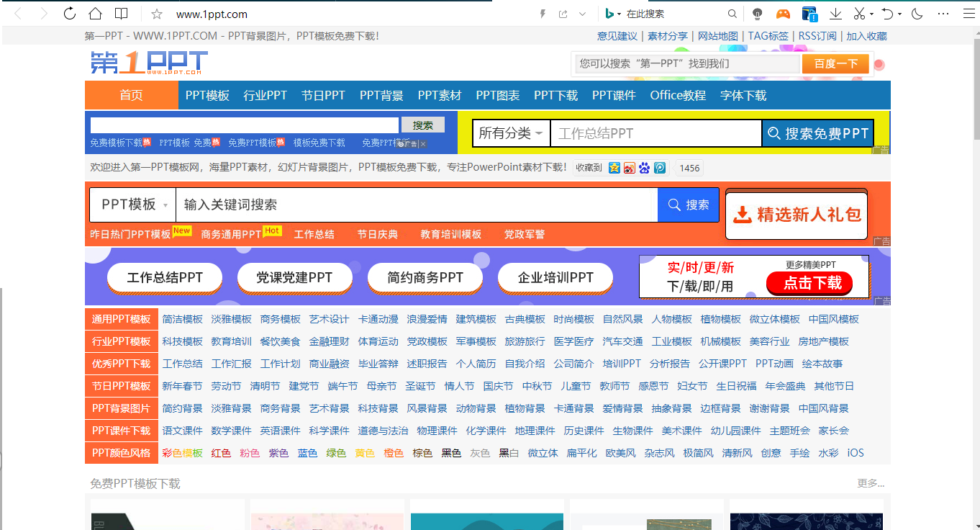Open the browser downloads arrow icon
Image resolution: width=980 pixels, height=530 pixels.
(835, 14)
